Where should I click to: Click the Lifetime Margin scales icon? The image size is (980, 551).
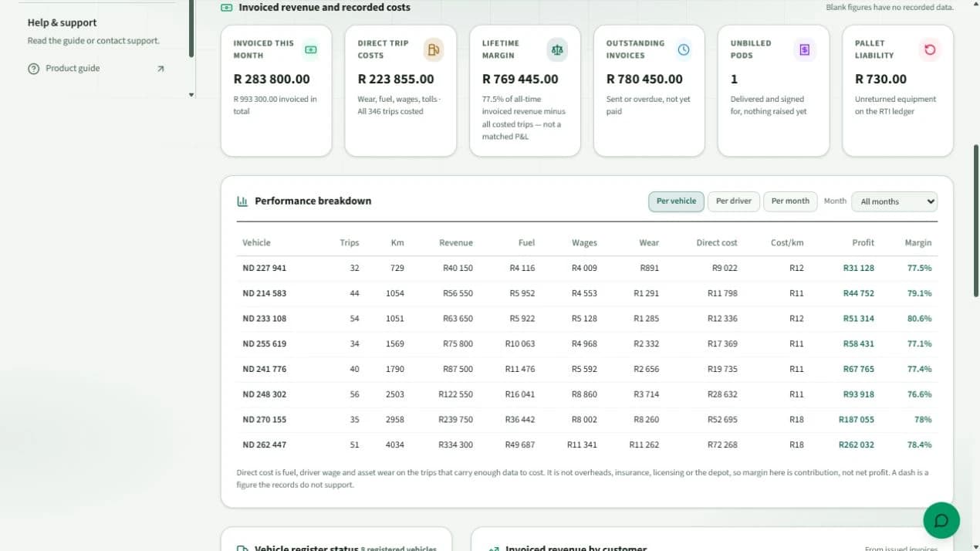click(x=557, y=49)
